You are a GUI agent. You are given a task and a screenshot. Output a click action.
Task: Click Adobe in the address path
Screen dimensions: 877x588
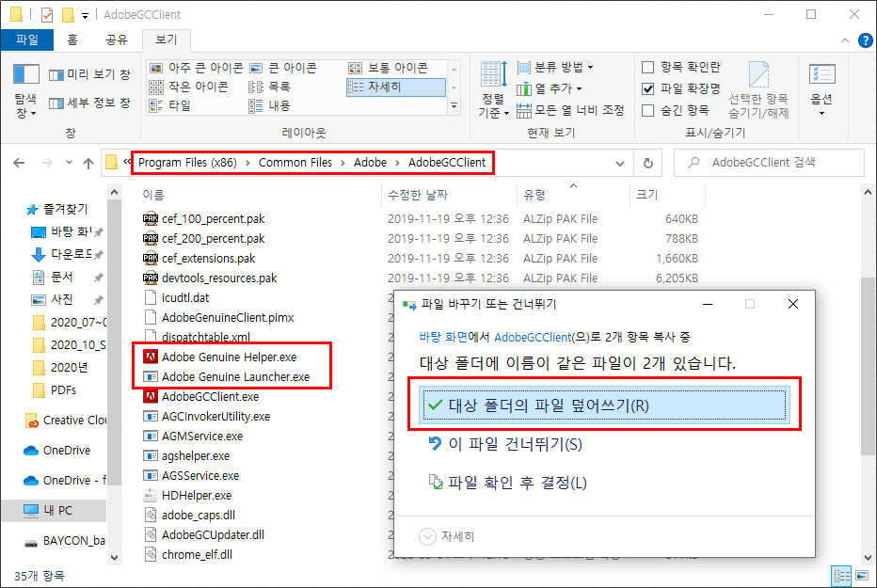pos(370,163)
